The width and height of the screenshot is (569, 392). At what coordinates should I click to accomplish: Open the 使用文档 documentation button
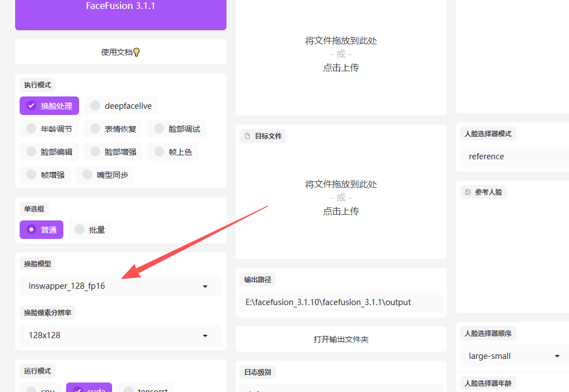tap(121, 52)
